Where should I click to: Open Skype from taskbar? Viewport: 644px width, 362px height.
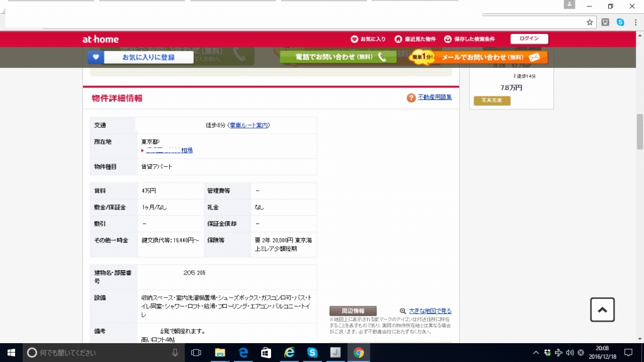(x=312, y=353)
